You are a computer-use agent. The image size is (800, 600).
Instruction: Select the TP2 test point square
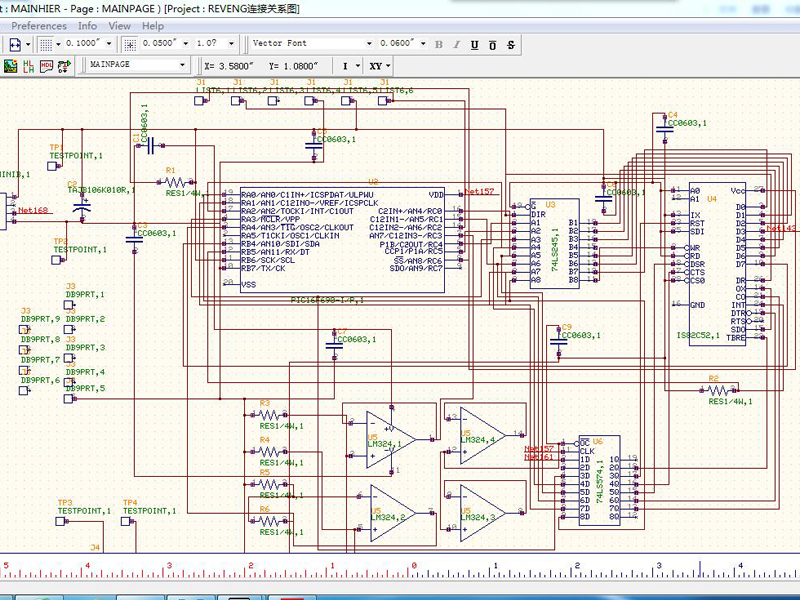click(x=56, y=260)
